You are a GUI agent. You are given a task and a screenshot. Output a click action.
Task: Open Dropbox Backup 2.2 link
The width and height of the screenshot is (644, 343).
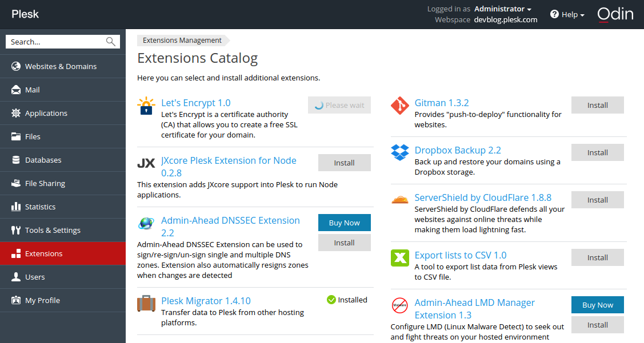[x=458, y=150]
